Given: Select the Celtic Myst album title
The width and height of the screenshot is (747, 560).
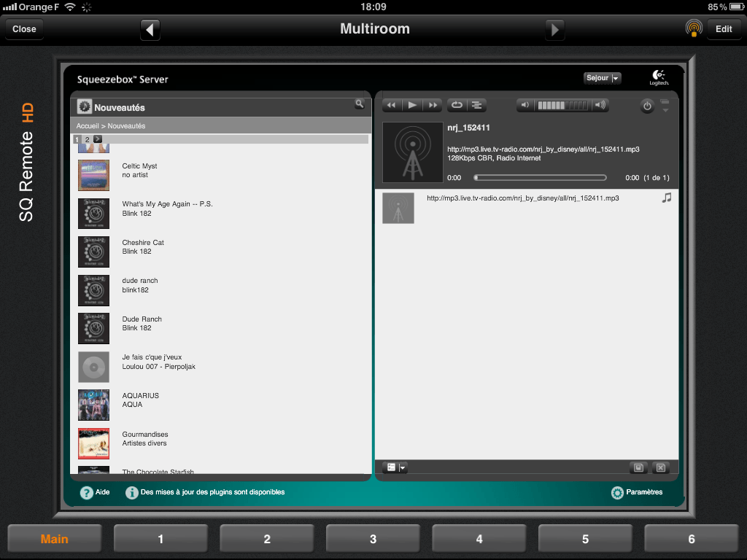Looking at the screenshot, I should (x=139, y=166).
